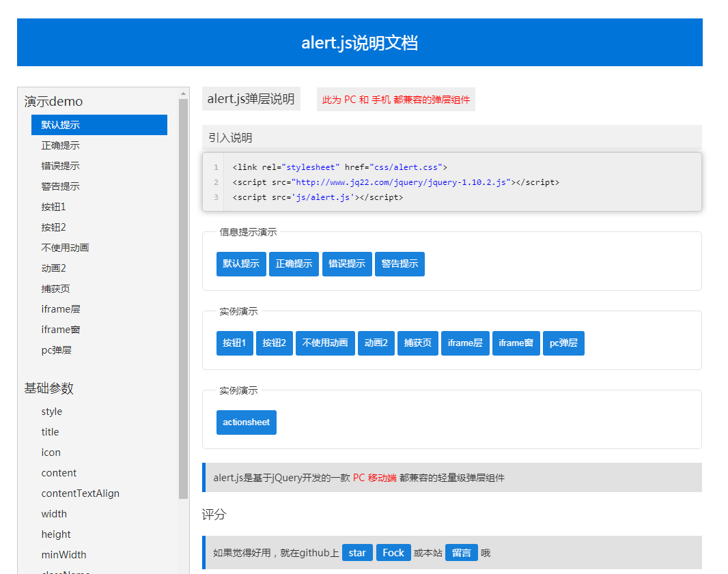This screenshot has width=728, height=574.
Task: Click the blue pc弹层 demo button
Action: pyautogui.click(x=563, y=343)
